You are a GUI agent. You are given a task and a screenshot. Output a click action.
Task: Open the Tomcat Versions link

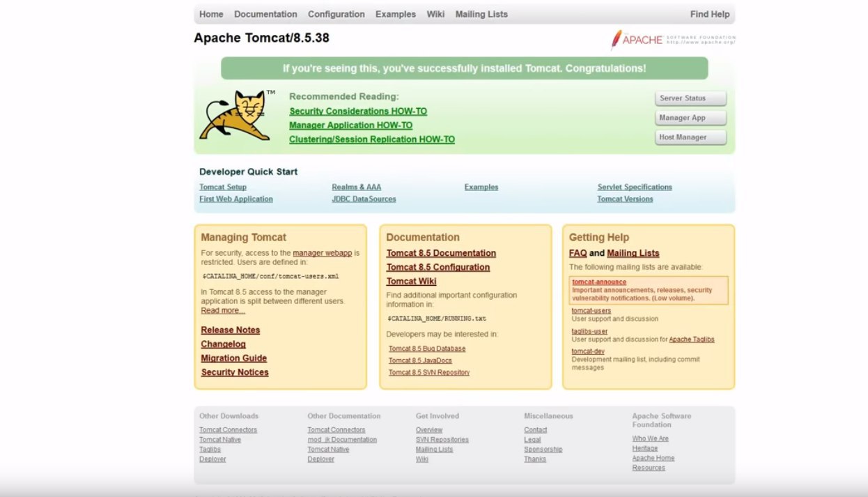[625, 199]
